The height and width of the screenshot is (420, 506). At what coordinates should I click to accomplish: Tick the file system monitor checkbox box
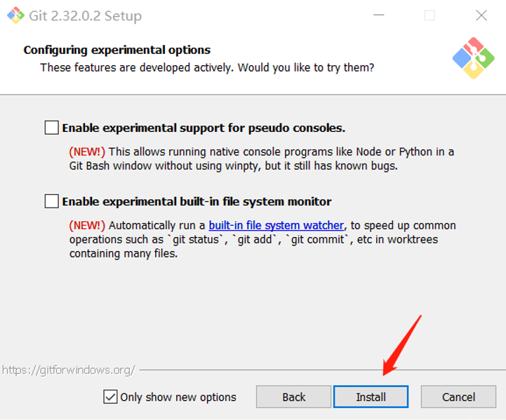click(x=52, y=201)
